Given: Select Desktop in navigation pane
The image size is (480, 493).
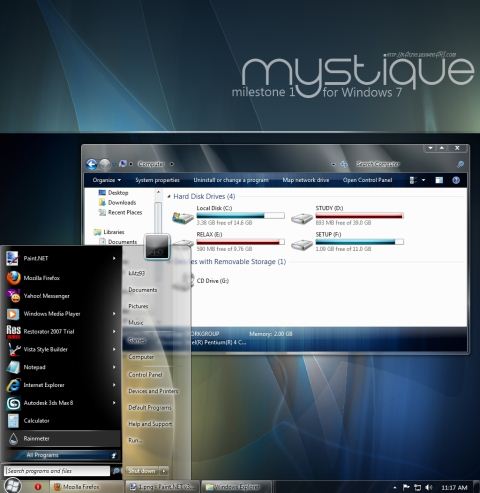Looking at the screenshot, I should (113, 193).
